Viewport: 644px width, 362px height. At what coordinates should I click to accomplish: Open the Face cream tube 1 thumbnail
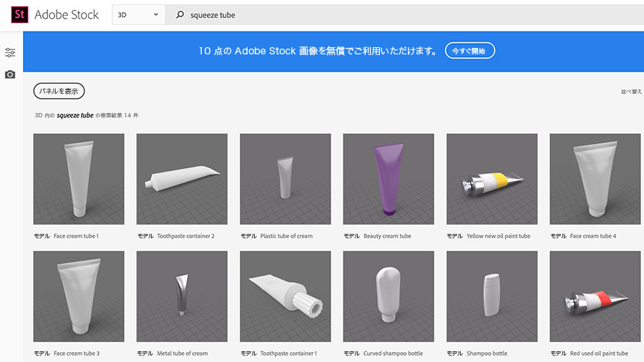pos(79,179)
